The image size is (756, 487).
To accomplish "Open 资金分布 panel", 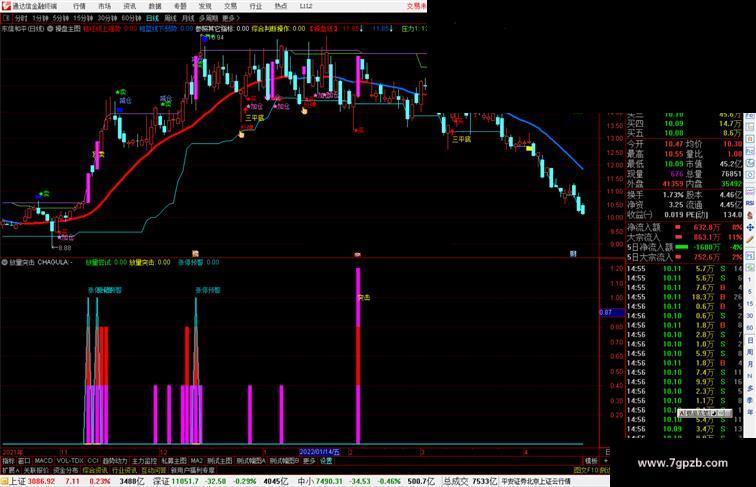I will (66, 470).
